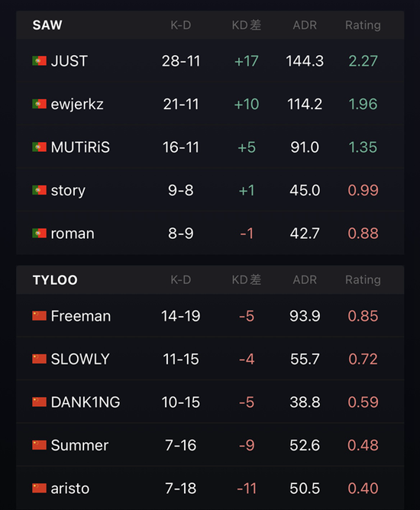Click the flag icon next to MUTiRiS
The width and height of the screenshot is (420, 510).
pyautogui.click(x=39, y=147)
